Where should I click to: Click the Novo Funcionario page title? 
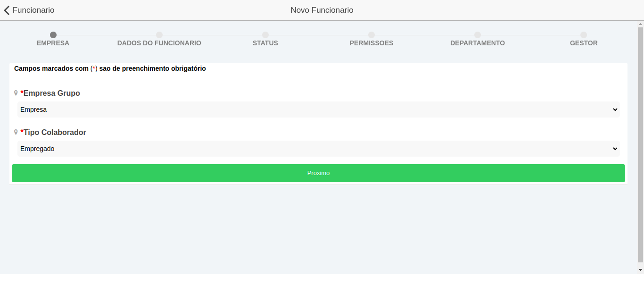(322, 10)
